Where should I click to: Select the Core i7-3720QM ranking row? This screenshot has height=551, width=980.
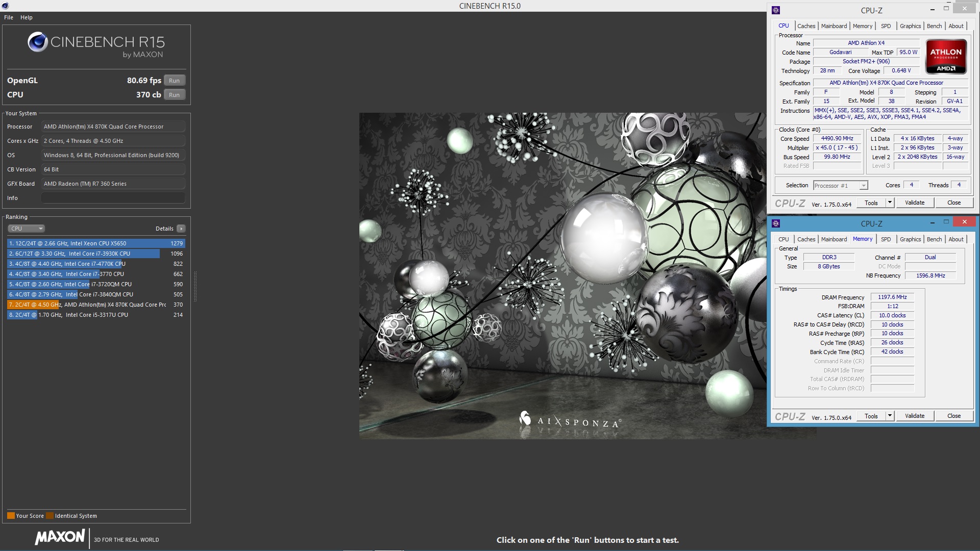tap(96, 284)
